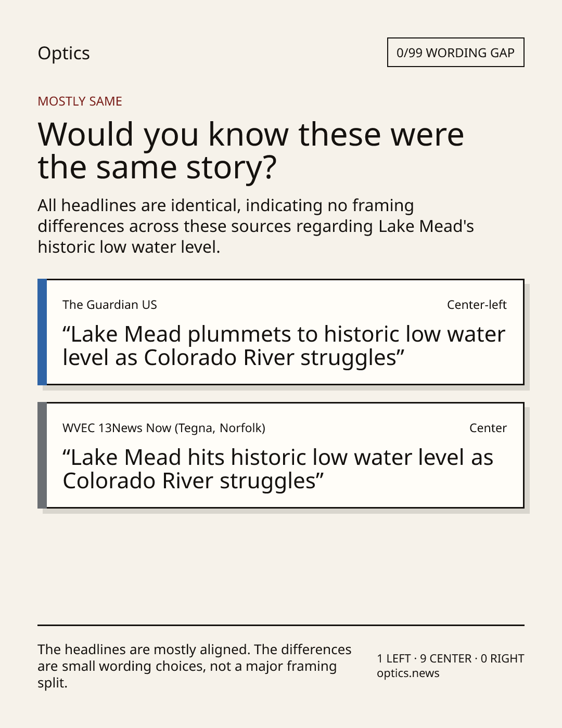Click the Optics logo text
562x728 pixels.
click(x=63, y=53)
